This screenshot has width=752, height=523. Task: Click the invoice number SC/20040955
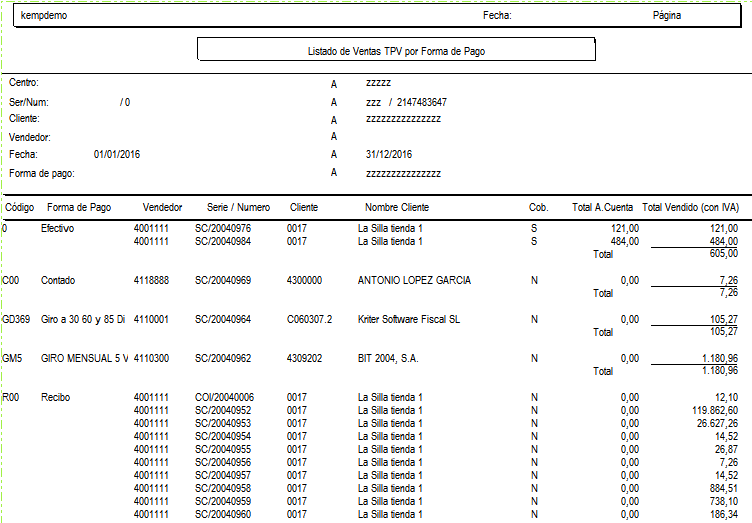click(223, 449)
